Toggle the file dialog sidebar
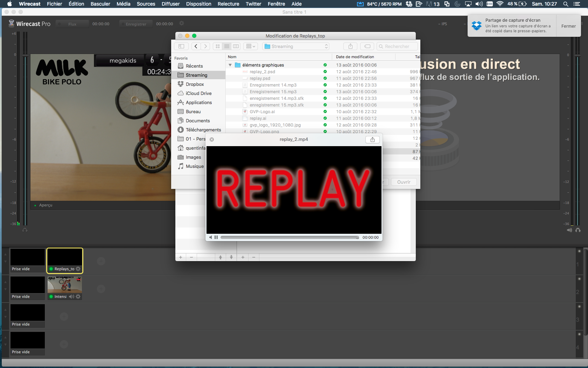 181,46
